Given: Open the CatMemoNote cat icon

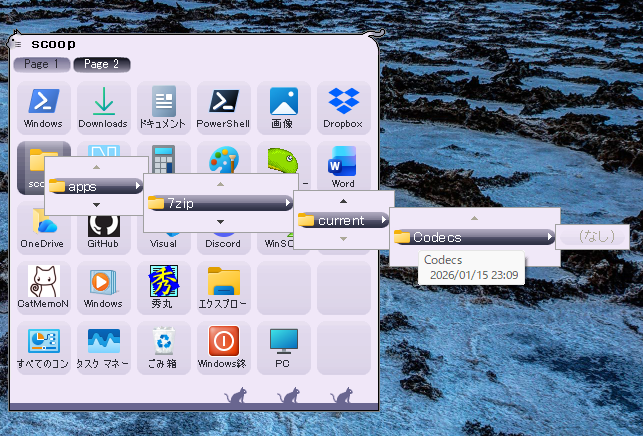Looking at the screenshot, I should 43,287.
